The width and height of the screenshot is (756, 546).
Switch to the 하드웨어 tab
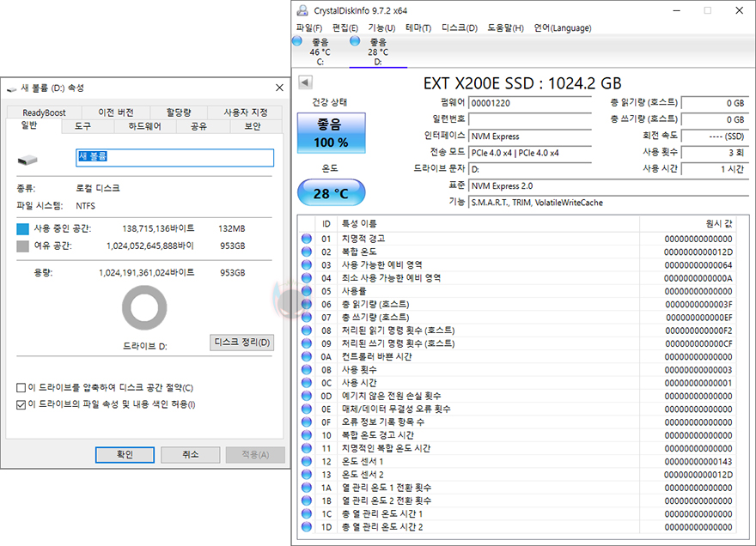click(x=144, y=126)
